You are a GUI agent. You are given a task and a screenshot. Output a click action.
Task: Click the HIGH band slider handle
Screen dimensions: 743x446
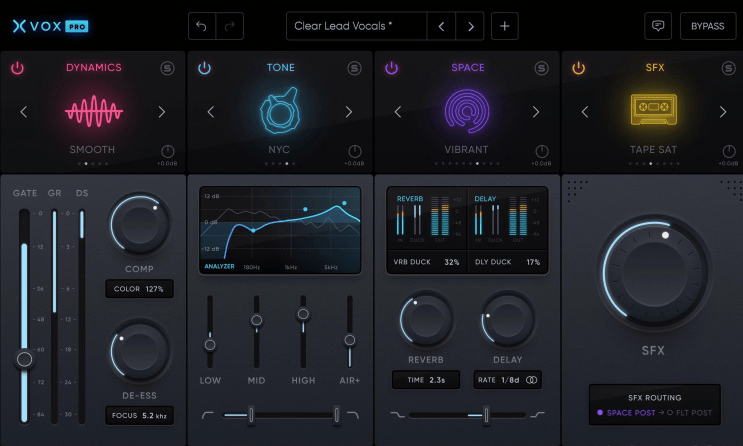click(x=303, y=314)
